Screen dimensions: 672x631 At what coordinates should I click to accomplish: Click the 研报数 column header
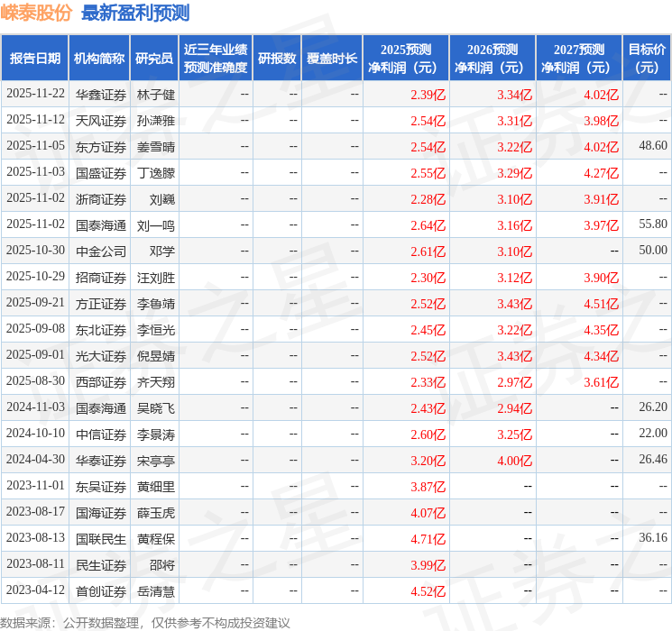click(x=277, y=59)
